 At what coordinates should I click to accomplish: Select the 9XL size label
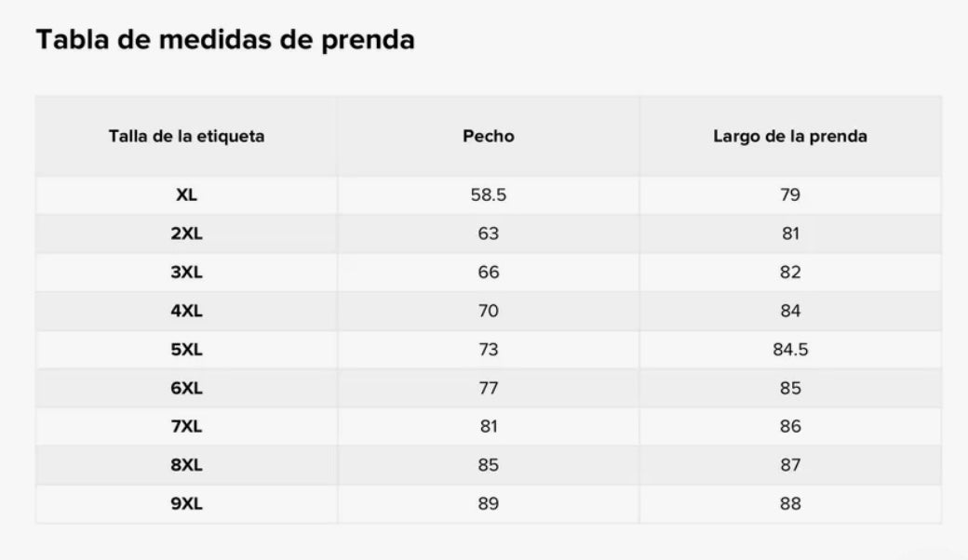click(186, 504)
